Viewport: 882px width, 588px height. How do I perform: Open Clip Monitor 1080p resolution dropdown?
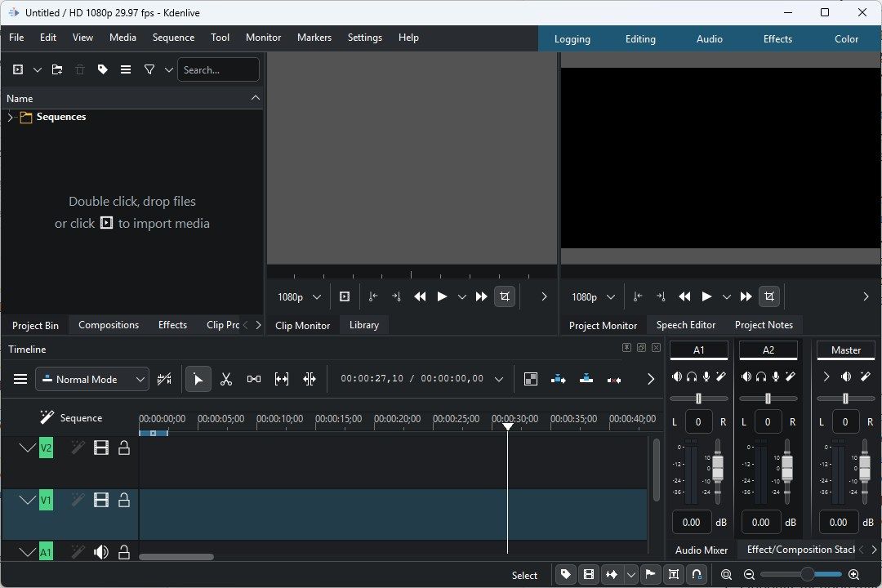click(x=299, y=296)
